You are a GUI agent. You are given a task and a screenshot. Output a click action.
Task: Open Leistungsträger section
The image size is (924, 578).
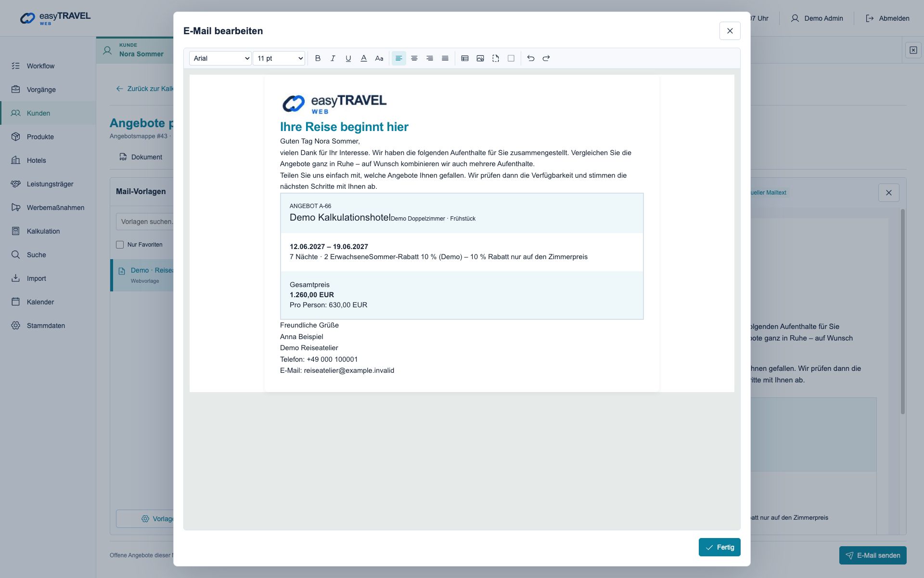pyautogui.click(x=48, y=184)
